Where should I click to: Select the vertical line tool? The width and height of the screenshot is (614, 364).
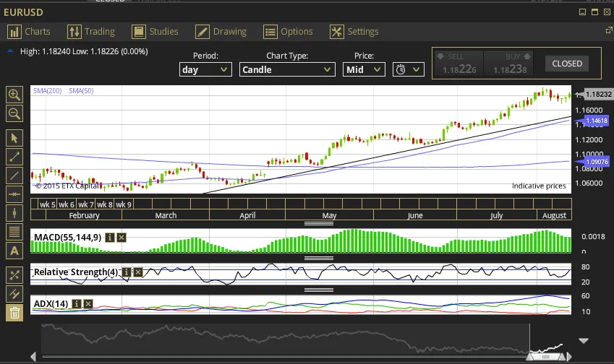pos(14,213)
